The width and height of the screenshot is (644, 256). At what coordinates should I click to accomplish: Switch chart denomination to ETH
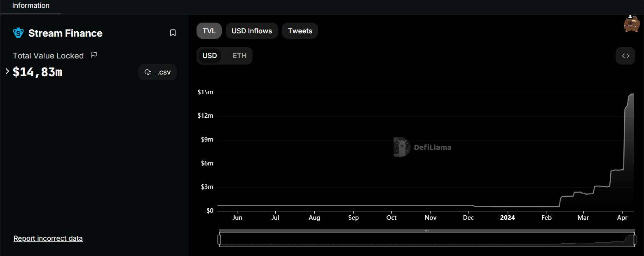click(239, 56)
